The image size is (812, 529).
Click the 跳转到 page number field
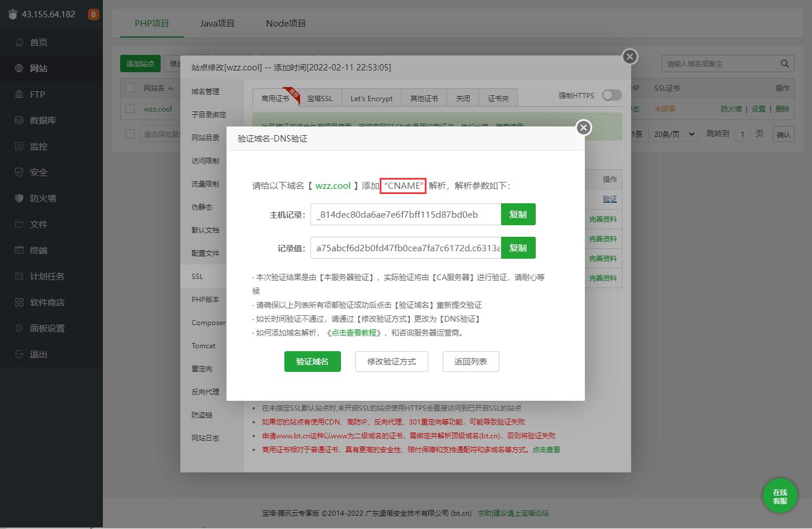(743, 134)
